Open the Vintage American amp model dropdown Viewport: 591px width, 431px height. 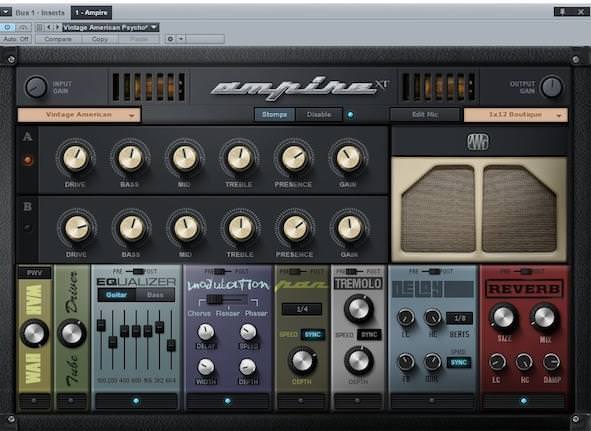tap(79, 115)
